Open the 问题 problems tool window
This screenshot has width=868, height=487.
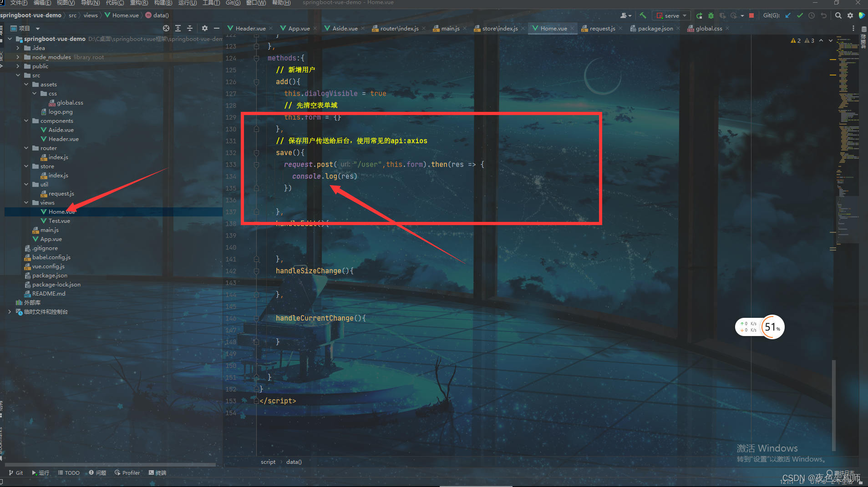coord(97,473)
